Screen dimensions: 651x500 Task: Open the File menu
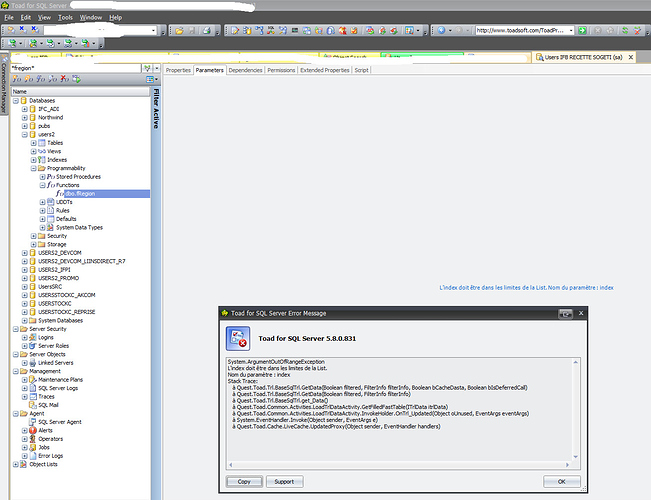coord(9,17)
